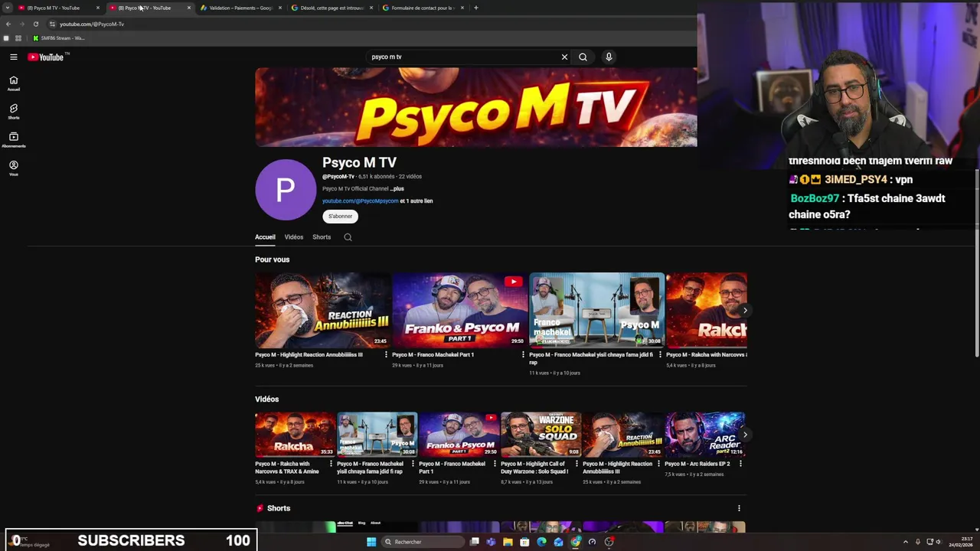Viewport: 980px width, 551px height.
Task: Select the Shorts channel tab
Action: 322,237
